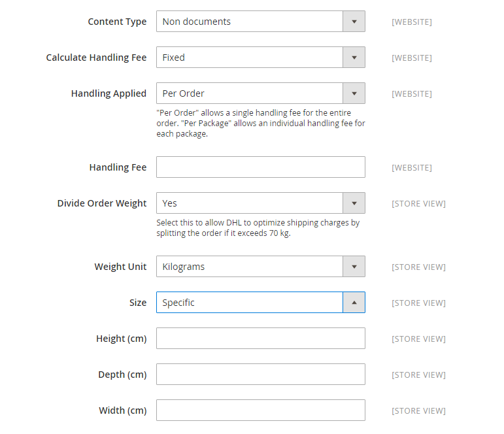This screenshot has width=504, height=434.
Task: Open the Divide Order Weight dropdown
Action: [x=261, y=203]
